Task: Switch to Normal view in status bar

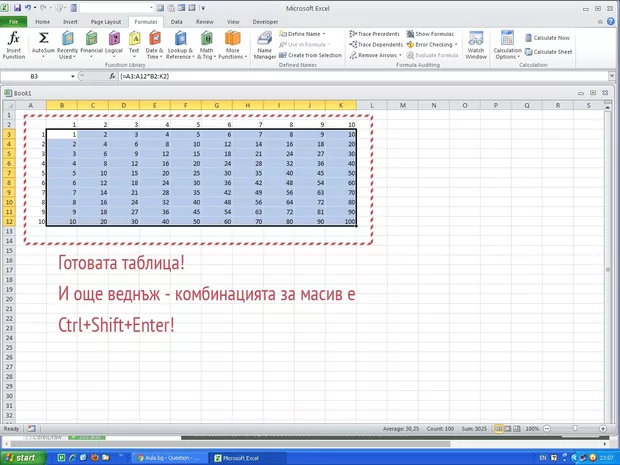Action: coord(499,429)
